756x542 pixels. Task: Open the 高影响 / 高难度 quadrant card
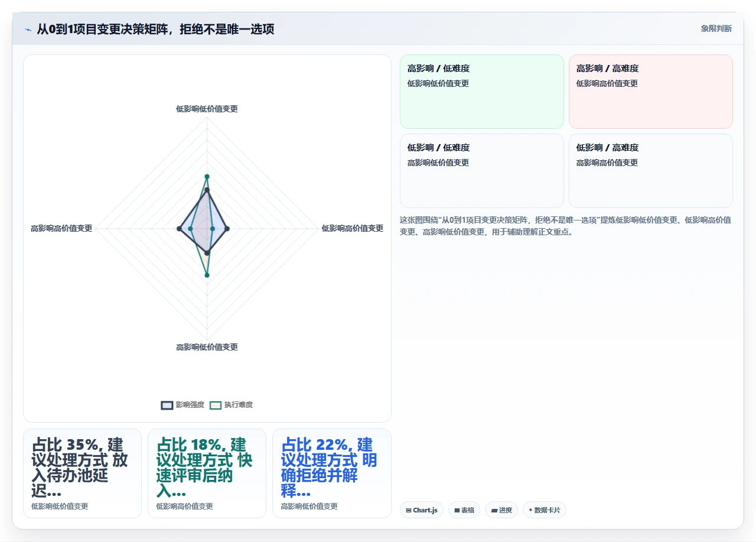[x=651, y=92]
